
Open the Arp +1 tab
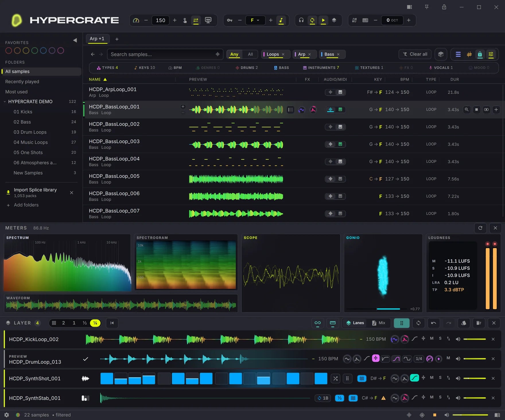(x=97, y=39)
